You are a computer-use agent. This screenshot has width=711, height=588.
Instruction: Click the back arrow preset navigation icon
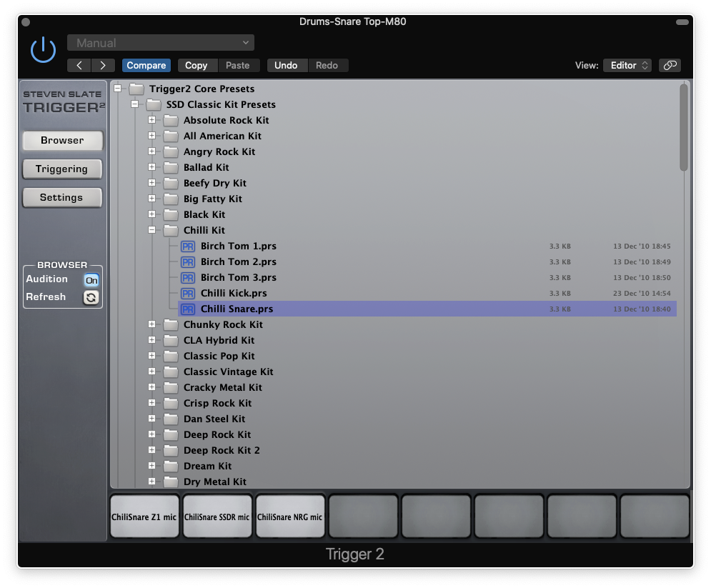(x=79, y=65)
